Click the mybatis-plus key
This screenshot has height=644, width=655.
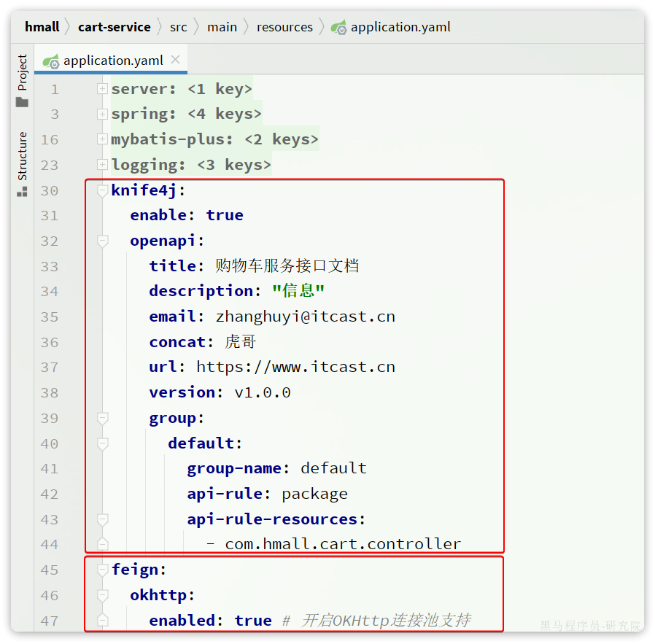(x=167, y=139)
